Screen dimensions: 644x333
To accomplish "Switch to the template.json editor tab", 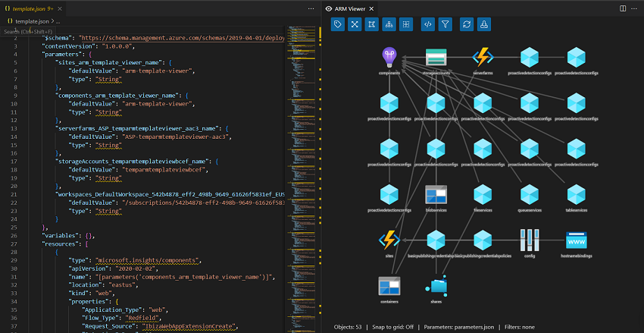I will click(30, 8).
